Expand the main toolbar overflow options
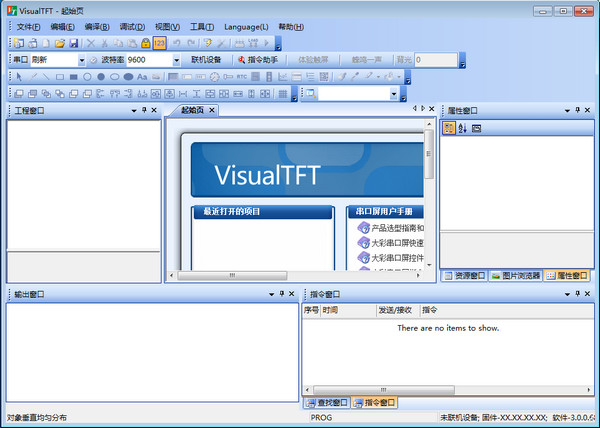Image resolution: width=600 pixels, height=428 pixels. [x=278, y=43]
